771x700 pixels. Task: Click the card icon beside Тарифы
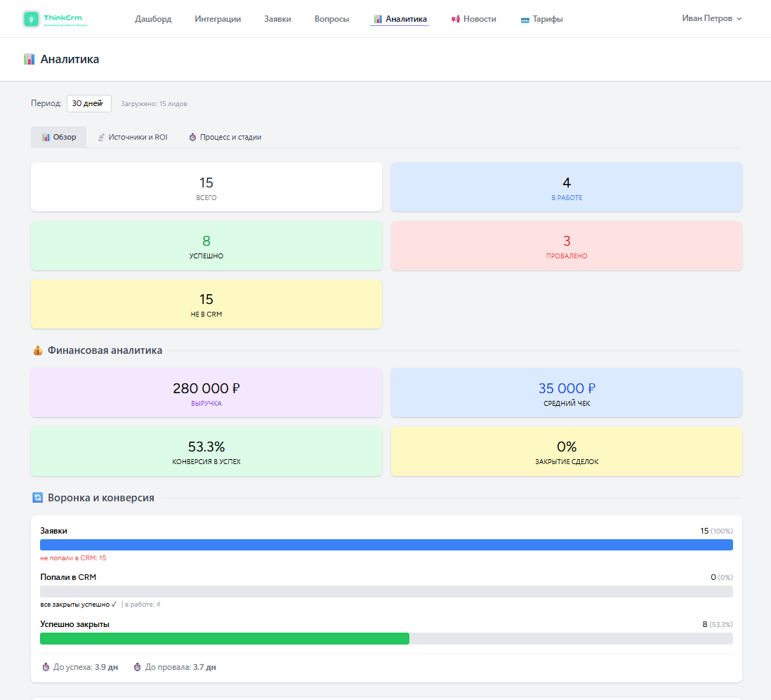coord(525,20)
